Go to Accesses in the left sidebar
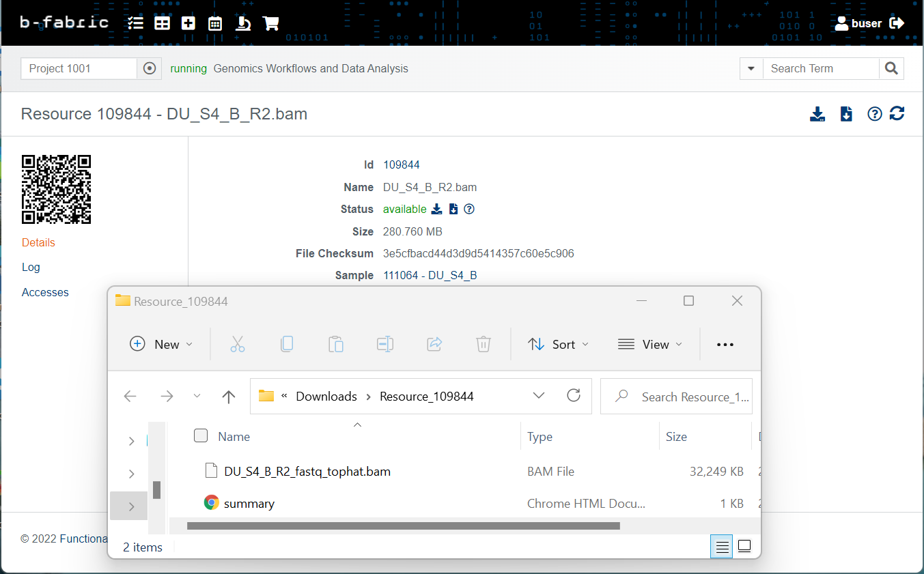This screenshot has height=574, width=924. coord(45,293)
